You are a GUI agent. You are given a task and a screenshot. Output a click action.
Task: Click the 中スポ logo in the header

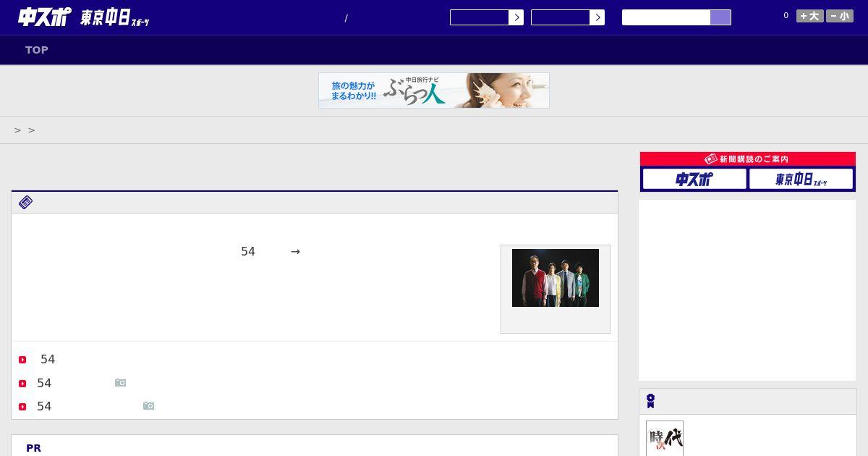click(44, 17)
